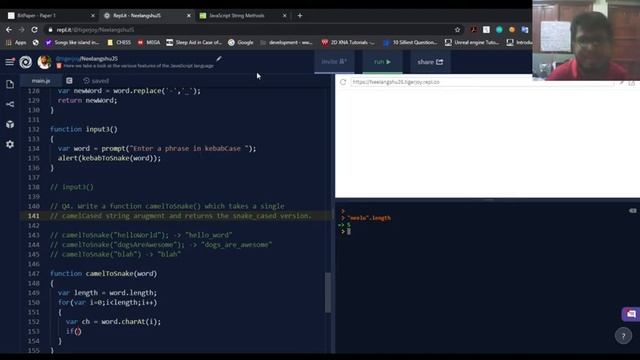The width and height of the screenshot is (640, 360).
Task: Click line 132 function input3()
Action: pos(84,129)
